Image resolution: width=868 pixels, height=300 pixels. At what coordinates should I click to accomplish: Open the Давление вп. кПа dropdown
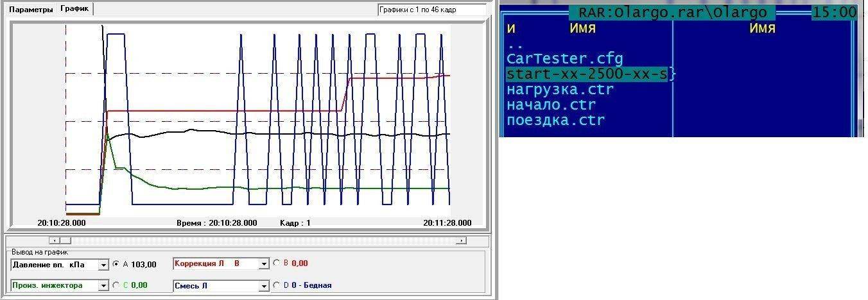[103, 264]
